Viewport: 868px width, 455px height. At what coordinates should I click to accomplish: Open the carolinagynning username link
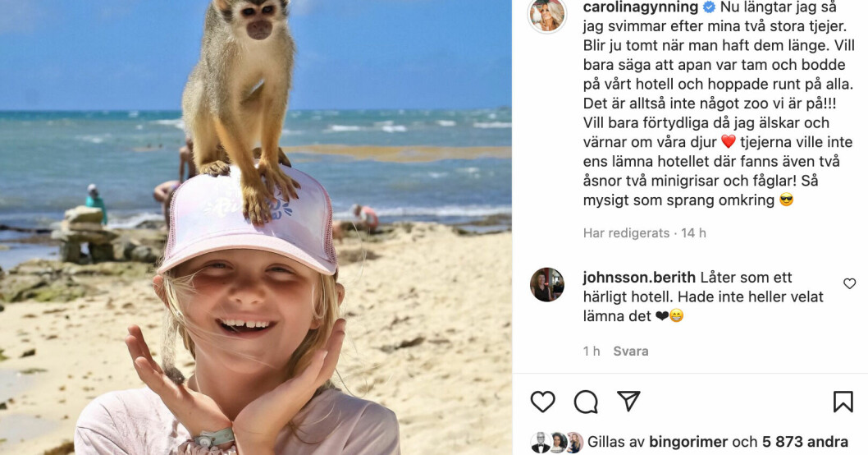tap(641, 7)
